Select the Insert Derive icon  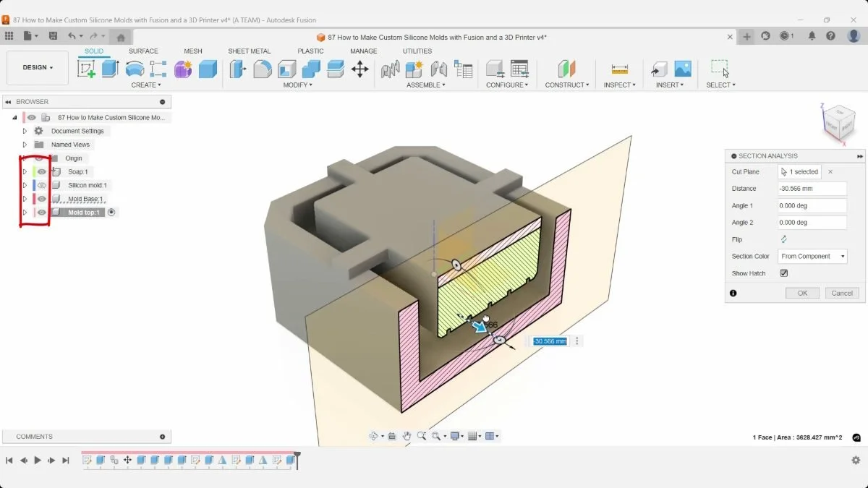coord(658,69)
